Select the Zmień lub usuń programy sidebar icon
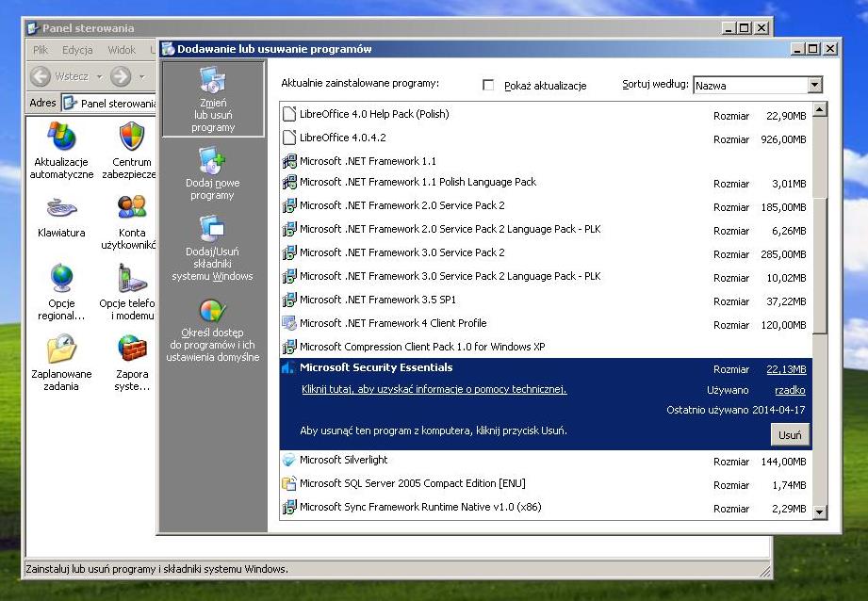 tap(213, 80)
